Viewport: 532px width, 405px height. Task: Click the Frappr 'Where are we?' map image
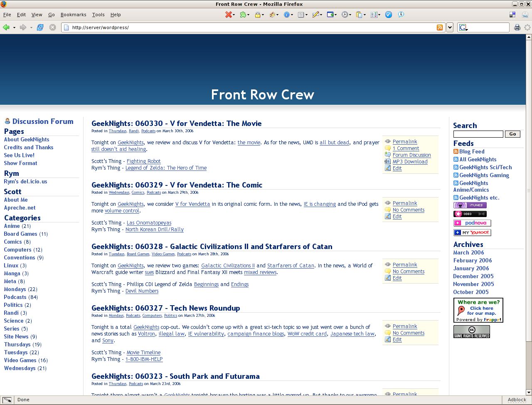478,310
